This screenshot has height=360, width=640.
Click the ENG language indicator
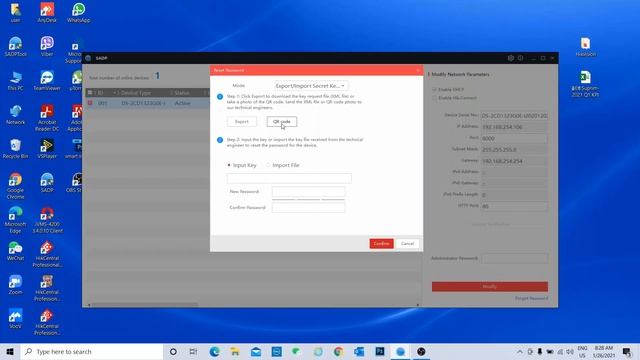click(582, 351)
